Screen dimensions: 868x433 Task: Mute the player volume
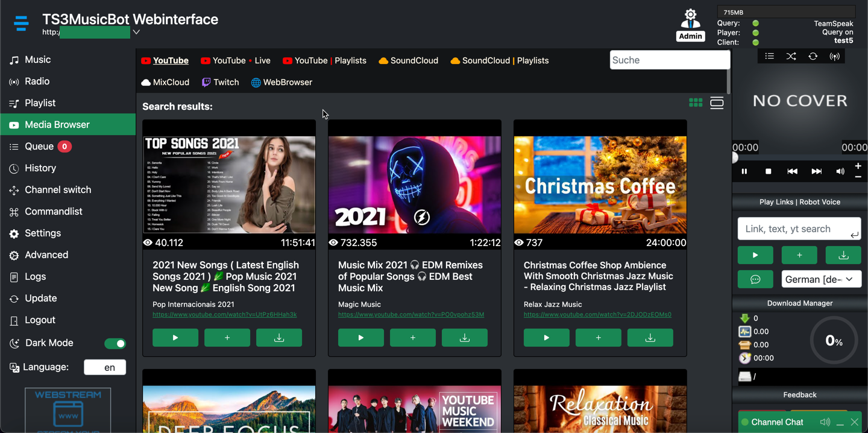click(x=840, y=171)
